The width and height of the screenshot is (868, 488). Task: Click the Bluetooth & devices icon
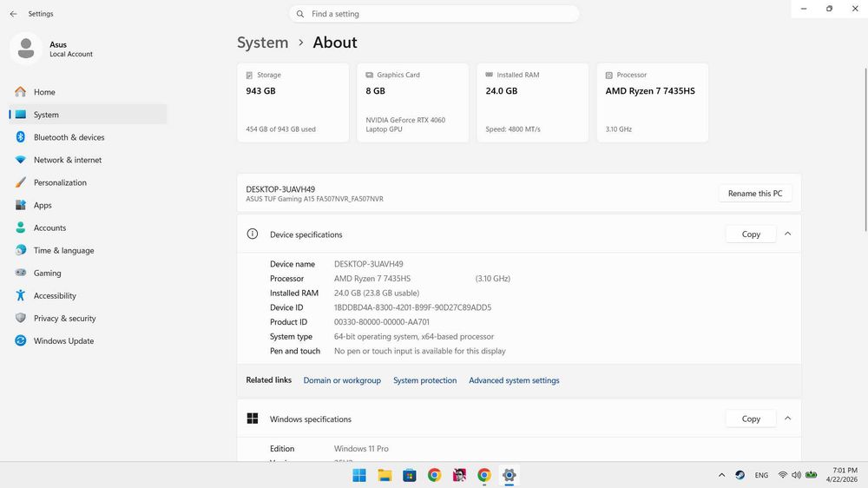[x=21, y=137]
